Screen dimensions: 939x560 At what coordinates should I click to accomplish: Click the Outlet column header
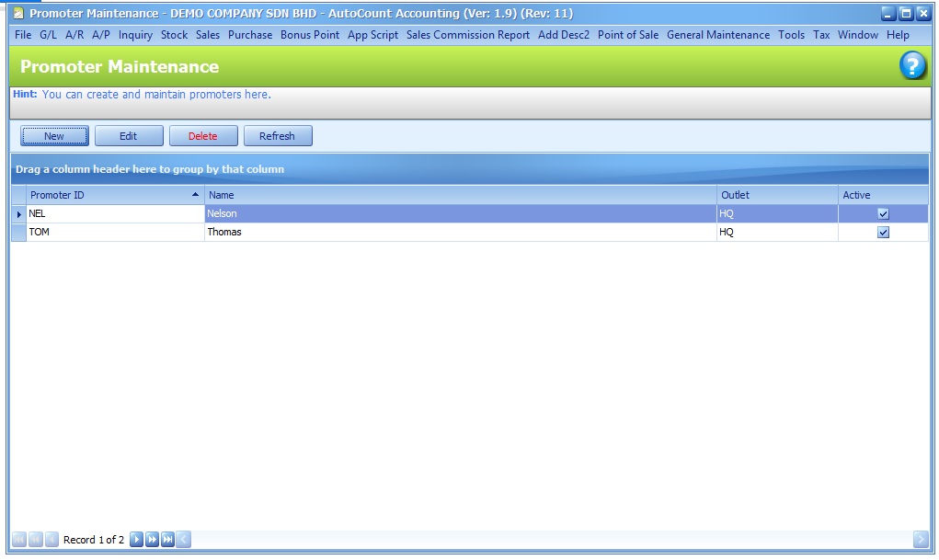pyautogui.click(x=776, y=195)
